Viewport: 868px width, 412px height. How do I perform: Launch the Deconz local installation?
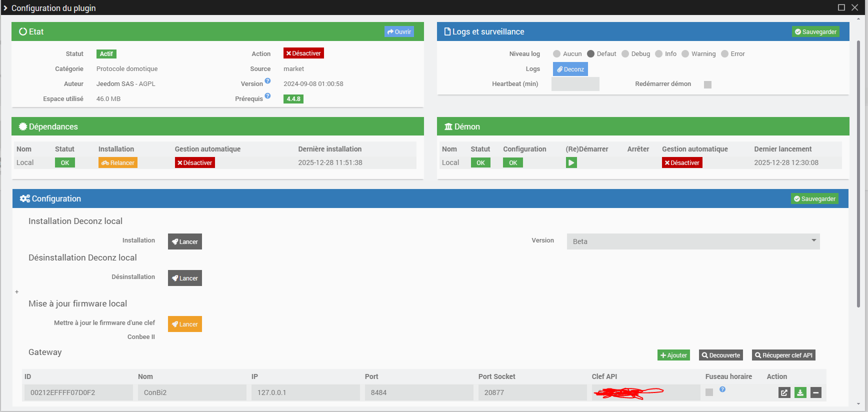[185, 241]
